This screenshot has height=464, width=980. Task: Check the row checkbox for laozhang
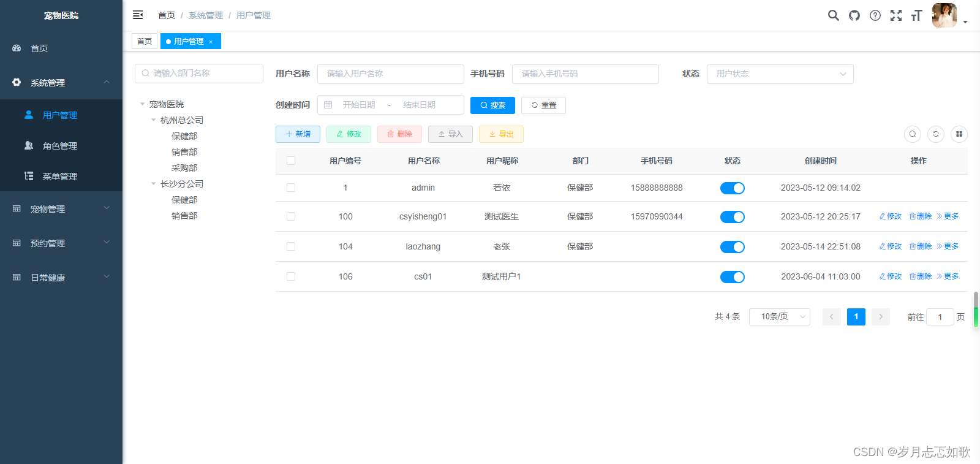click(291, 246)
